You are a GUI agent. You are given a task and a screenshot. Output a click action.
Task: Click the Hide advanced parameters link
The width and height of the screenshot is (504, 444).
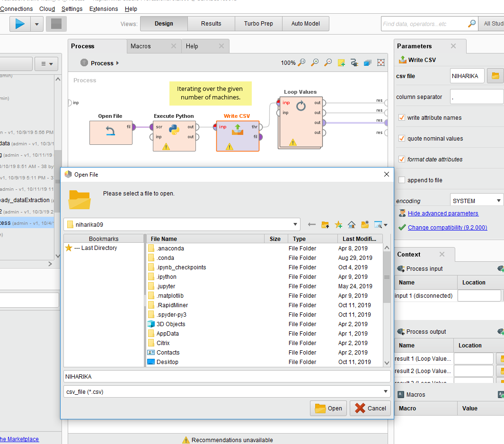[x=443, y=213]
